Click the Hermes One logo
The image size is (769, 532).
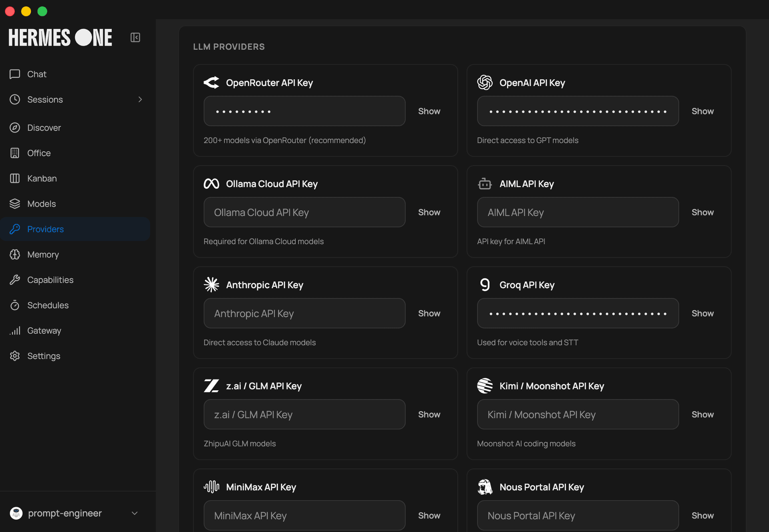click(x=60, y=38)
